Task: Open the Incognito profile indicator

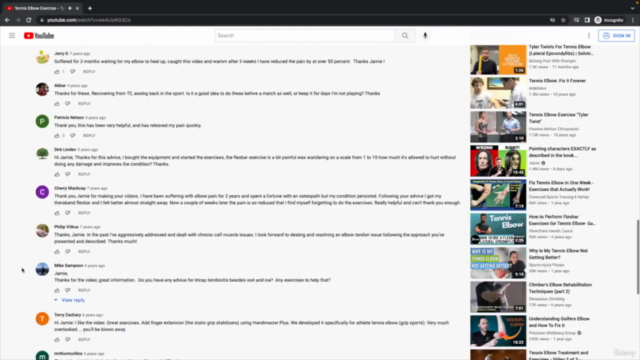Action: pyautogui.click(x=609, y=20)
